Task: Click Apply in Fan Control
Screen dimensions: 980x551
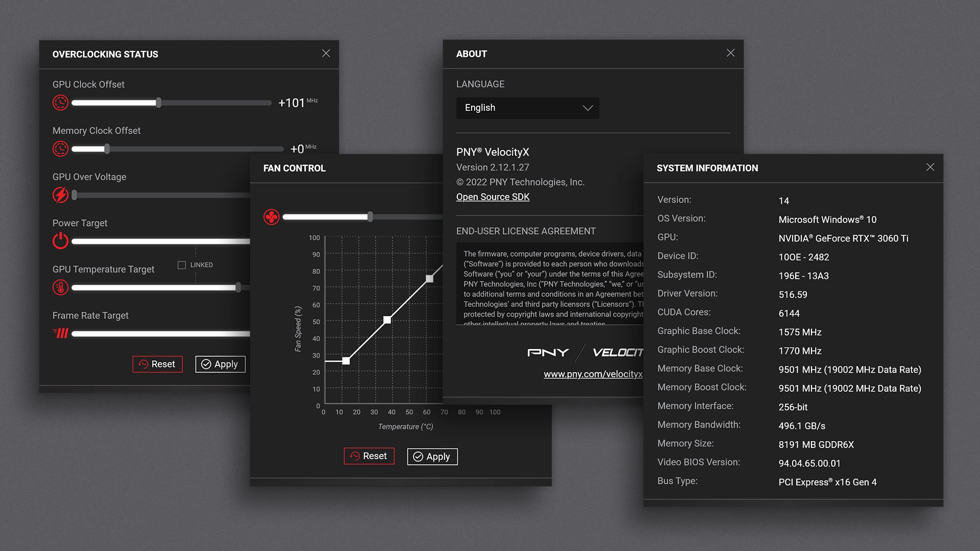Action: click(x=432, y=456)
